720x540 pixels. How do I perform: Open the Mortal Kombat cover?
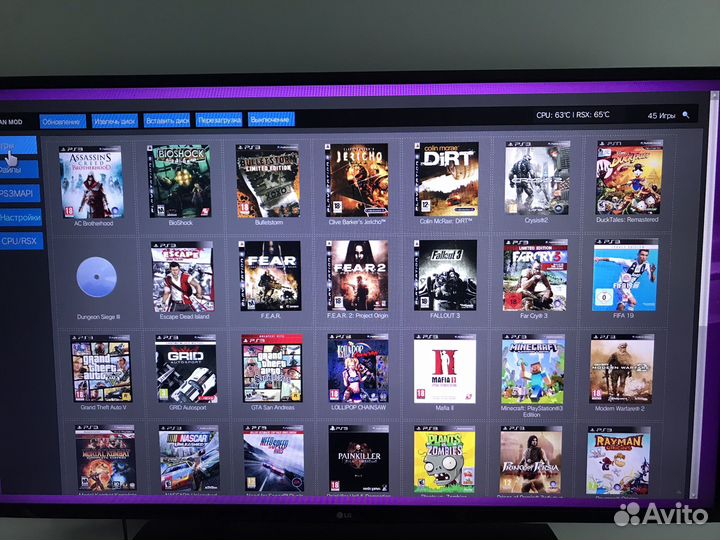click(106, 458)
